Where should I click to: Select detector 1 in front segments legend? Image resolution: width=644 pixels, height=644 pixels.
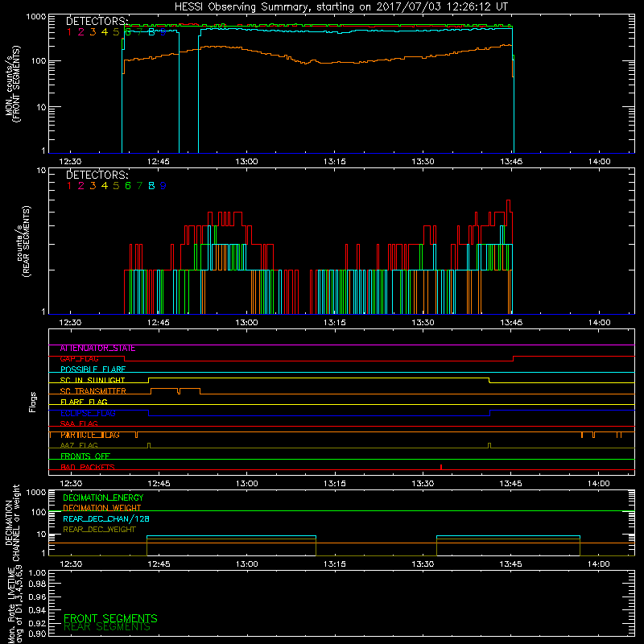[69, 32]
